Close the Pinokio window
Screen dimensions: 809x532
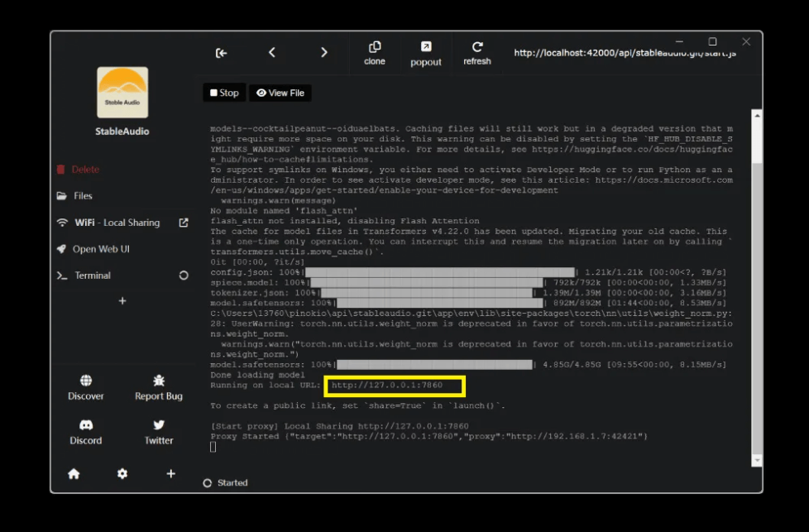[x=746, y=41]
